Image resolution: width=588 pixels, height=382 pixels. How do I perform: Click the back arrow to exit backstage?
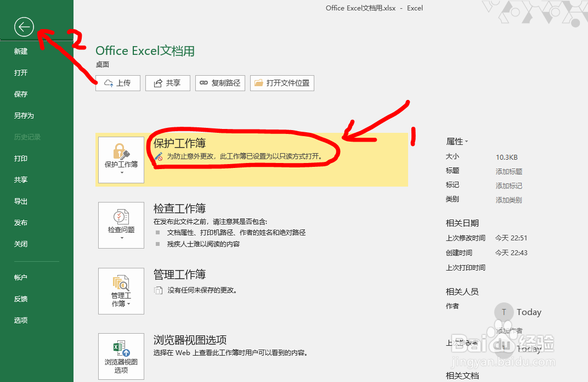[24, 26]
